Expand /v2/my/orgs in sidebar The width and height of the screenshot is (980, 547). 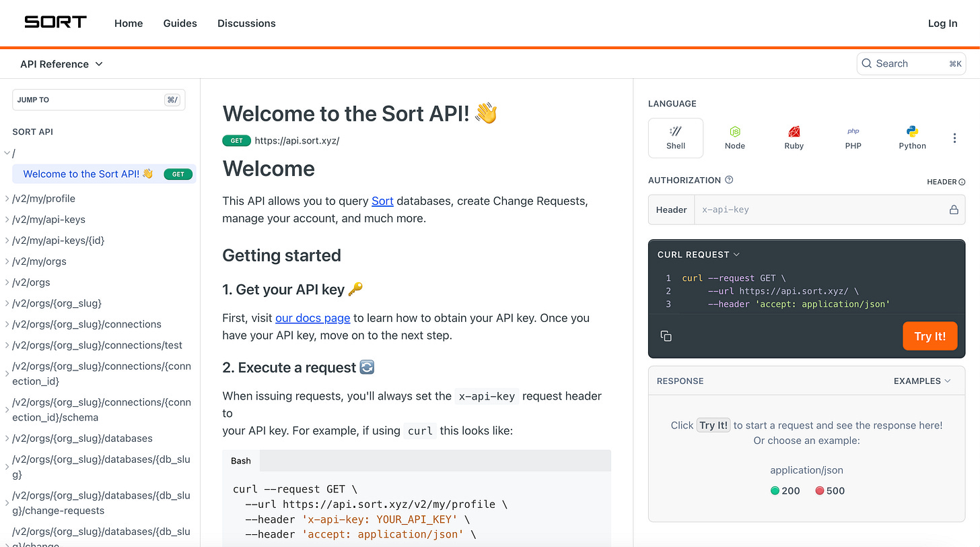[x=7, y=261]
